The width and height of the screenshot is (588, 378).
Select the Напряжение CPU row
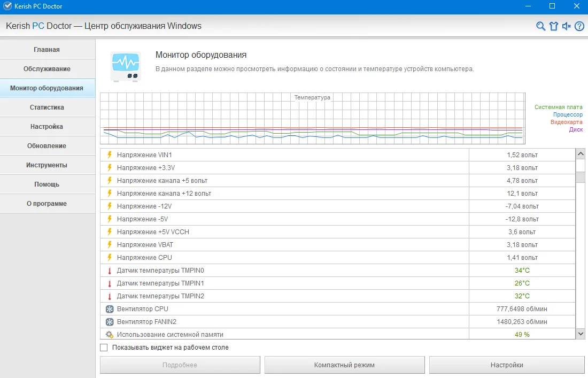coord(337,258)
